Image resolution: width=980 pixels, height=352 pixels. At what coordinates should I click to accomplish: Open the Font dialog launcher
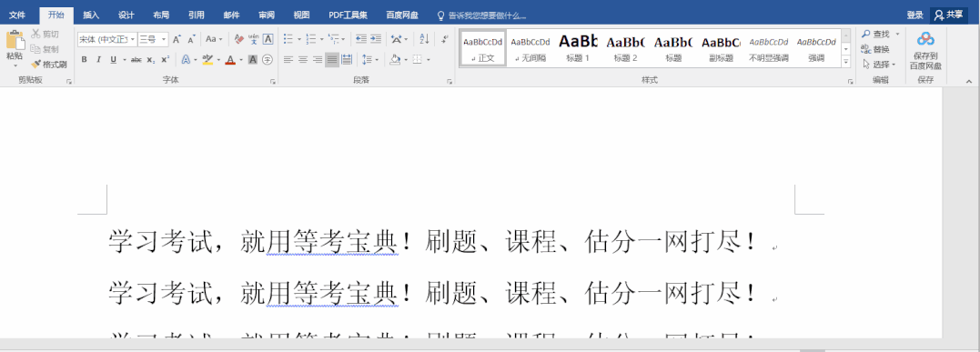click(x=273, y=81)
